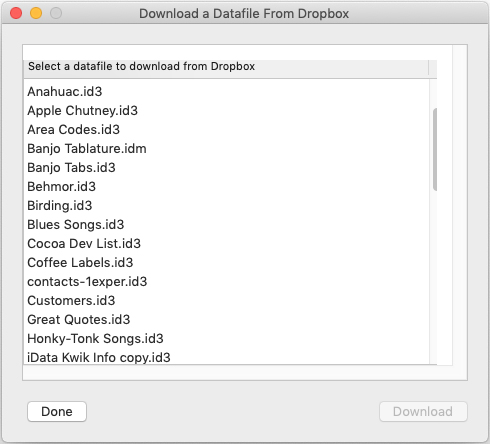Click the vertical scrollbar thumb

click(435, 149)
